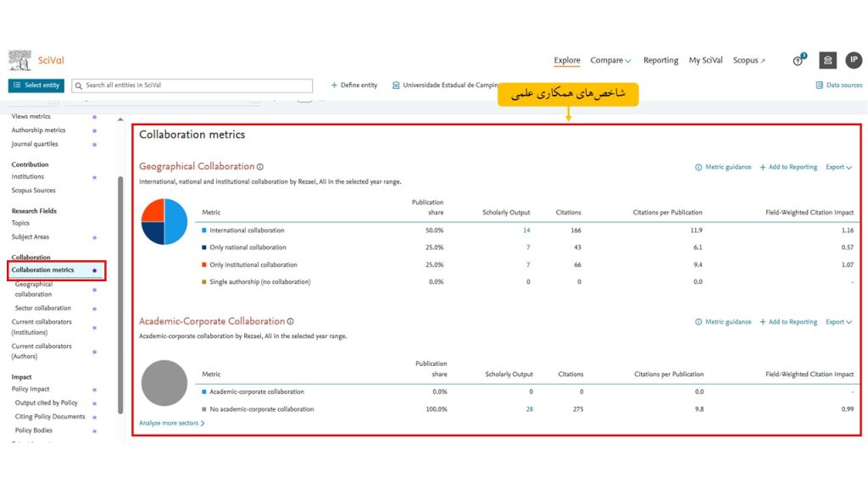Image resolution: width=868 pixels, height=488 pixels.
Task: Open the Compare dropdown menu
Action: pos(610,60)
